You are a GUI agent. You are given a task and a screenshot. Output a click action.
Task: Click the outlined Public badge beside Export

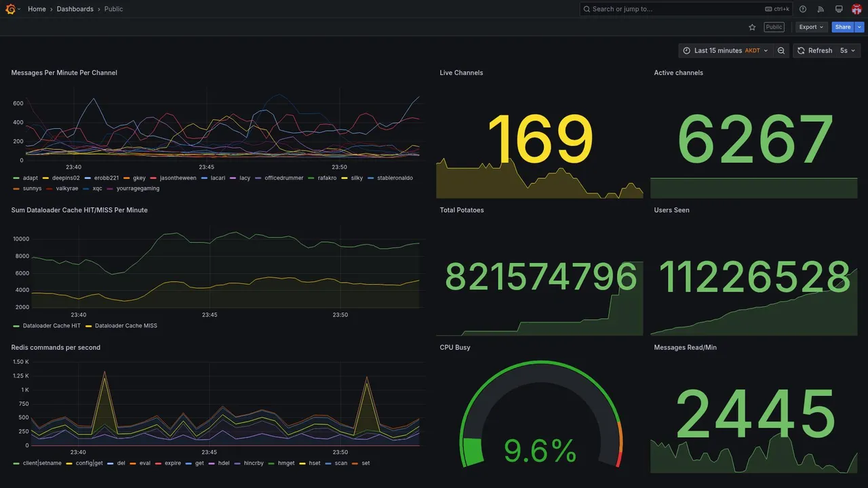(774, 27)
